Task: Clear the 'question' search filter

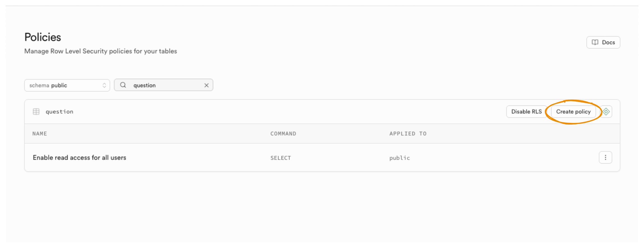Action: click(206, 85)
